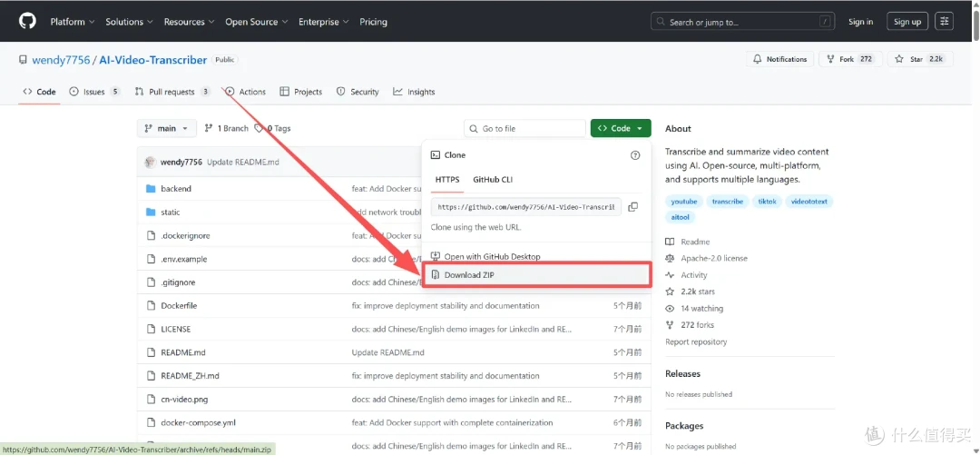Click the pulse icon next to Activity

(x=670, y=275)
